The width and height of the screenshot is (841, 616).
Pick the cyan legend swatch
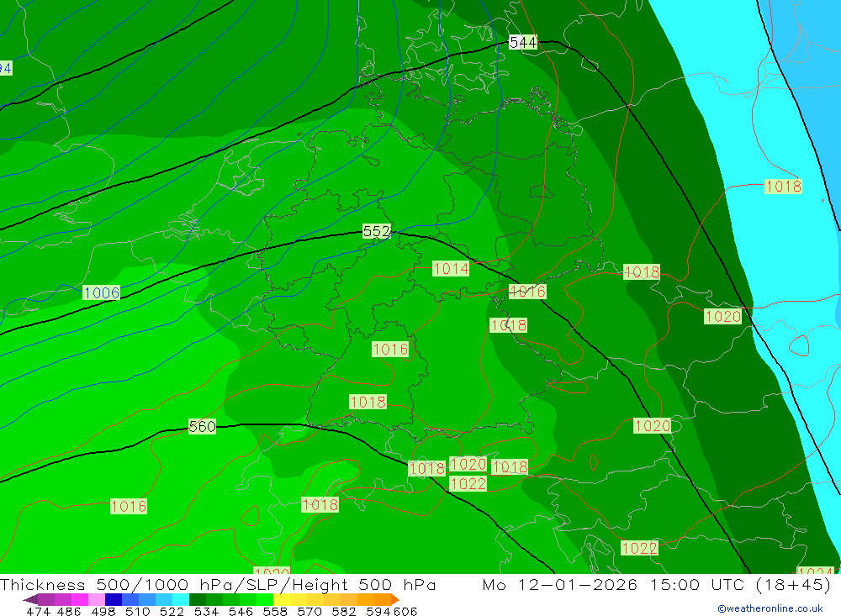181,599
